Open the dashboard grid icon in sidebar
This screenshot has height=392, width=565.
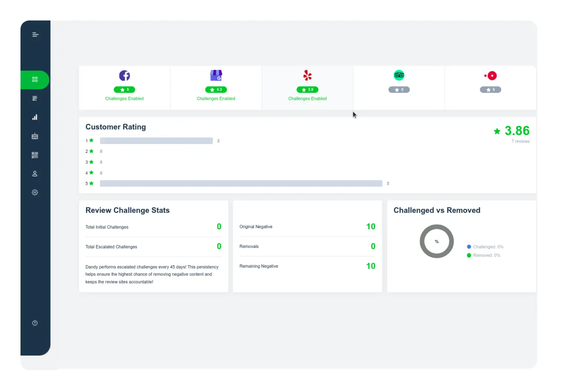coord(35,80)
